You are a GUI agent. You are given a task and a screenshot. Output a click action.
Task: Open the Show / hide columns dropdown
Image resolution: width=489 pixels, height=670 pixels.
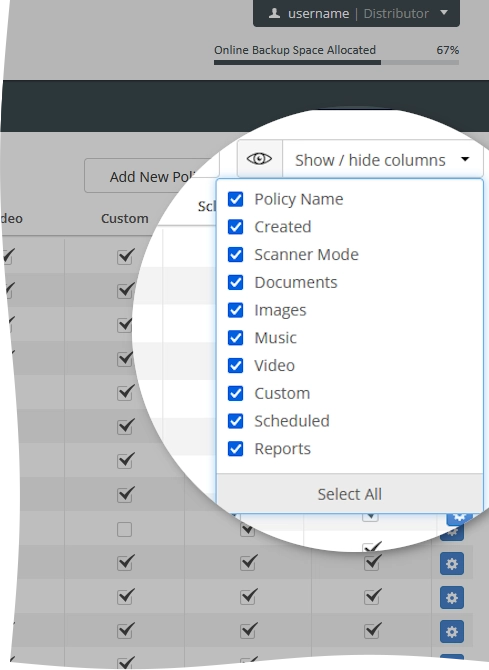click(383, 160)
